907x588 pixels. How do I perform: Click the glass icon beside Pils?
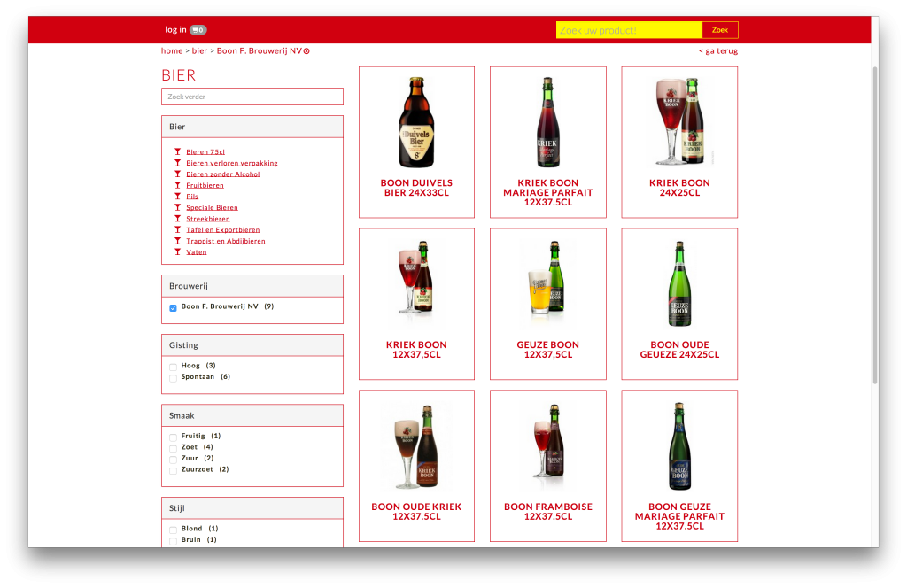pyautogui.click(x=177, y=196)
